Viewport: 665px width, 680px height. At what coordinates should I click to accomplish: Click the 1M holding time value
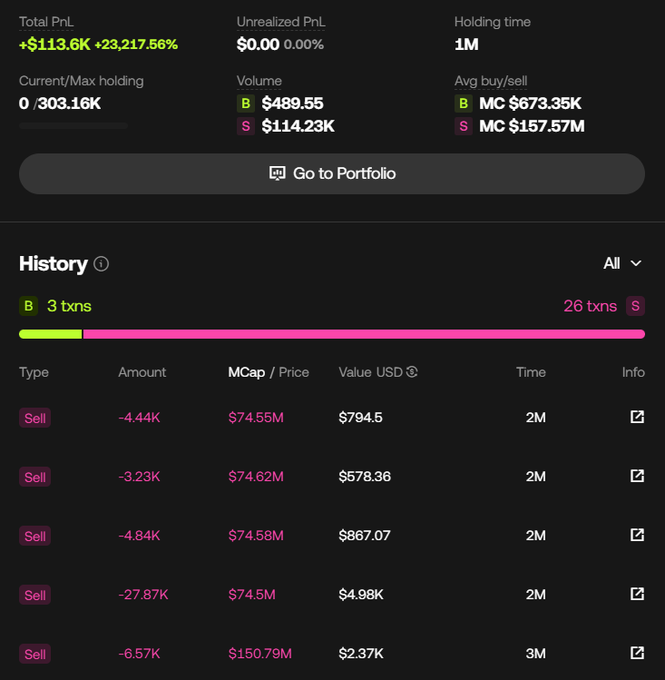[467, 44]
